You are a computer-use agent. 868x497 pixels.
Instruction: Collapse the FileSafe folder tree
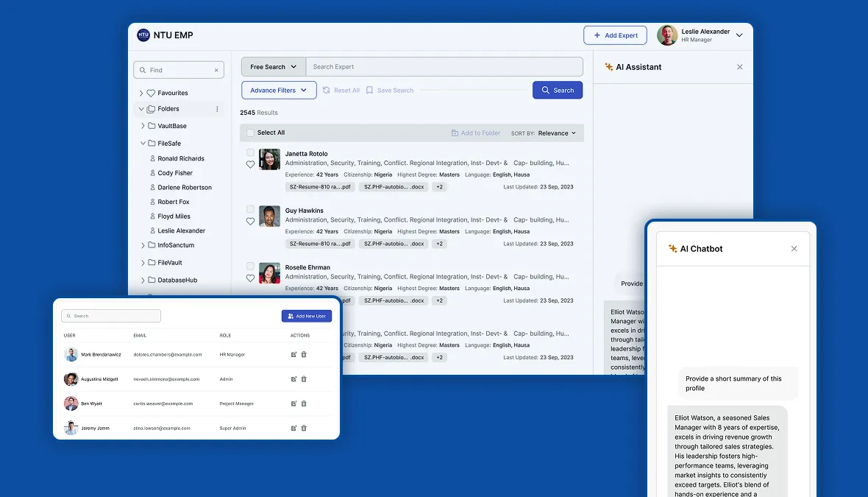[143, 144]
